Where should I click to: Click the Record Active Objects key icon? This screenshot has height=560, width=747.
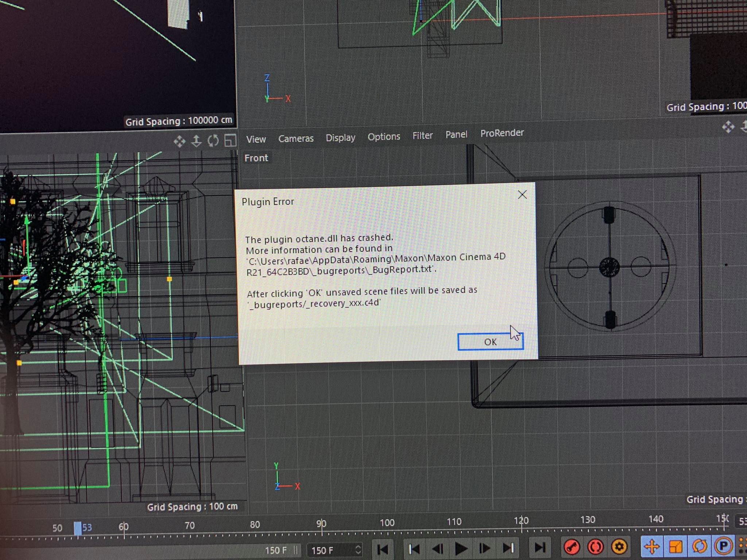tap(572, 547)
